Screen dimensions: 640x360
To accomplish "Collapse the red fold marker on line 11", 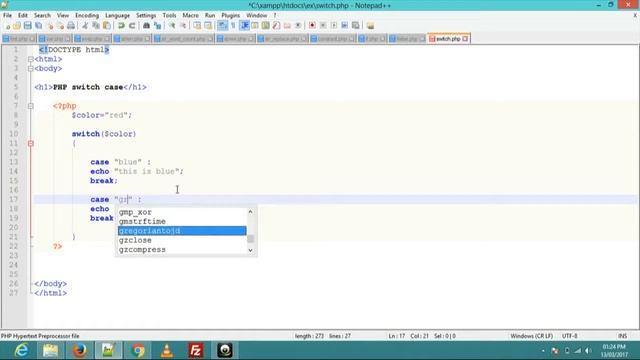I will click(31, 143).
